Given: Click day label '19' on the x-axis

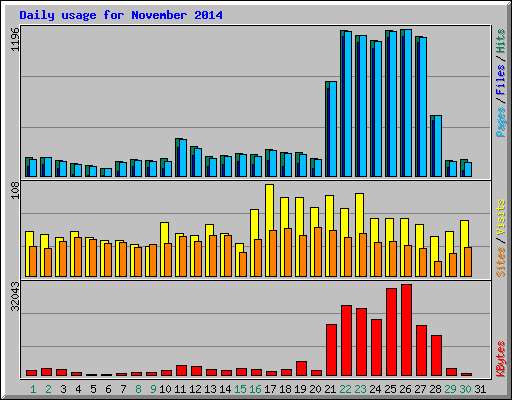Looking at the screenshot, I should tap(300, 389).
